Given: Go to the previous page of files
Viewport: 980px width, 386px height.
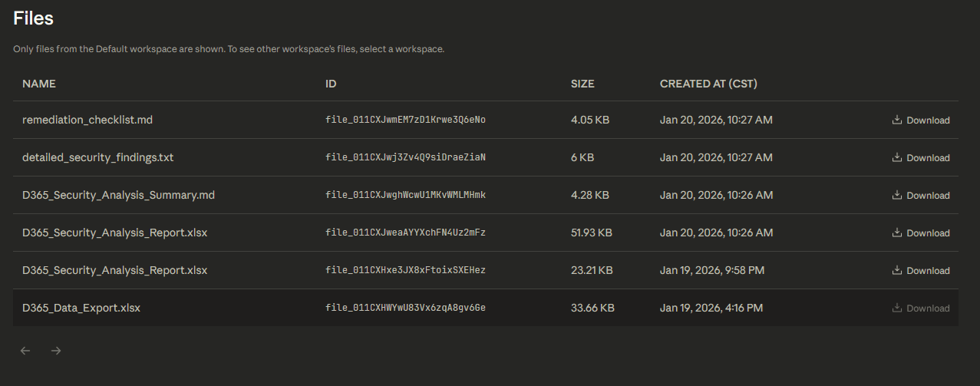Looking at the screenshot, I should tap(25, 351).
